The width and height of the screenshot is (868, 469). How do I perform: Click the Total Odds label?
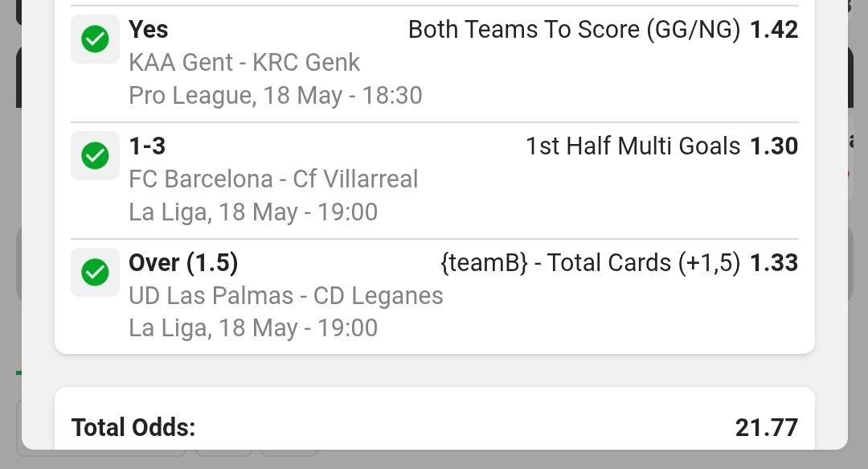tap(133, 427)
